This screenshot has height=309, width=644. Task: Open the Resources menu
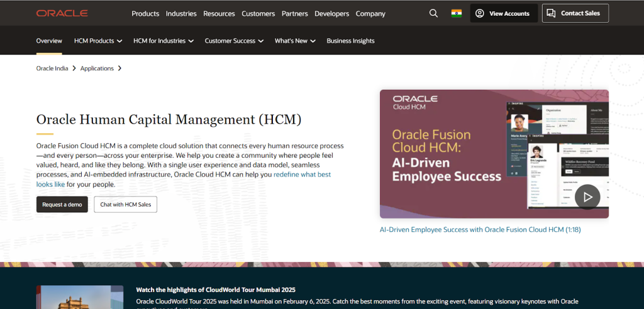pyautogui.click(x=219, y=14)
